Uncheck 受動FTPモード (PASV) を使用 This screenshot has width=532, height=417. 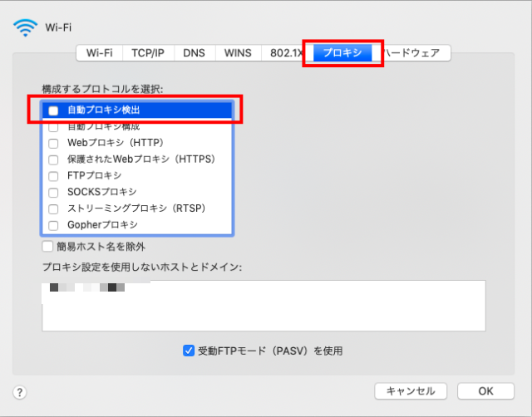pos(189,351)
